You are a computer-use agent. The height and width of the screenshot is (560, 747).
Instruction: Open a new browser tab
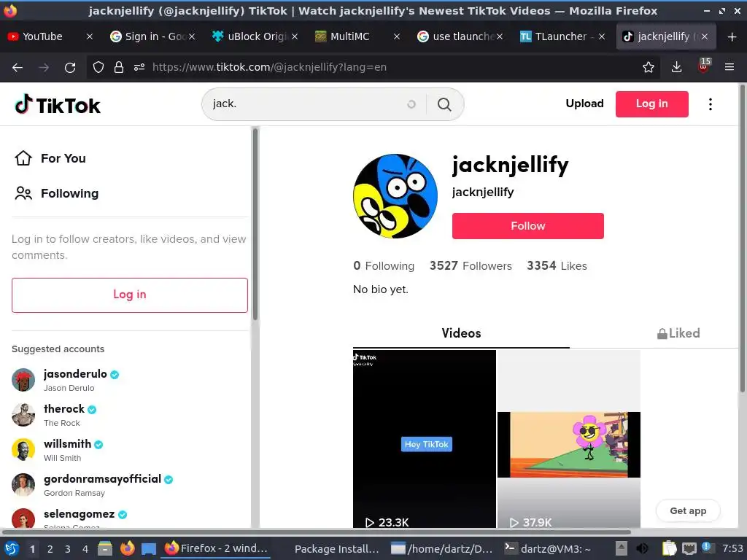coord(732,36)
